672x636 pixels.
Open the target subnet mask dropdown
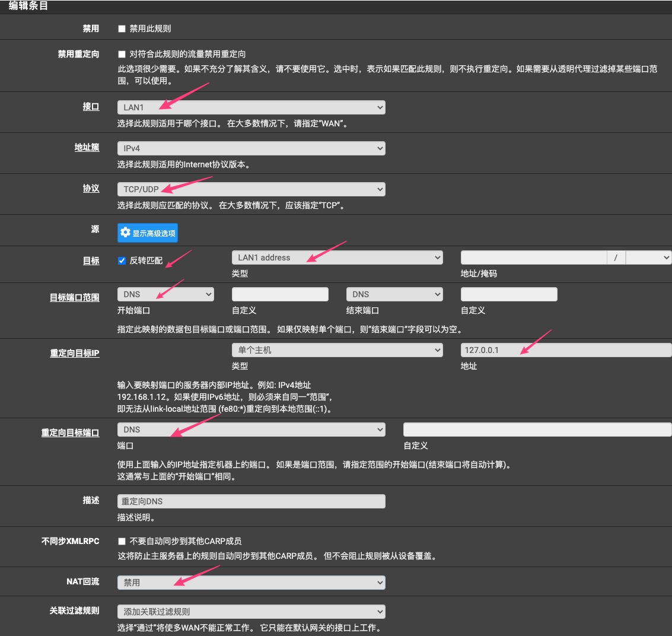point(648,257)
